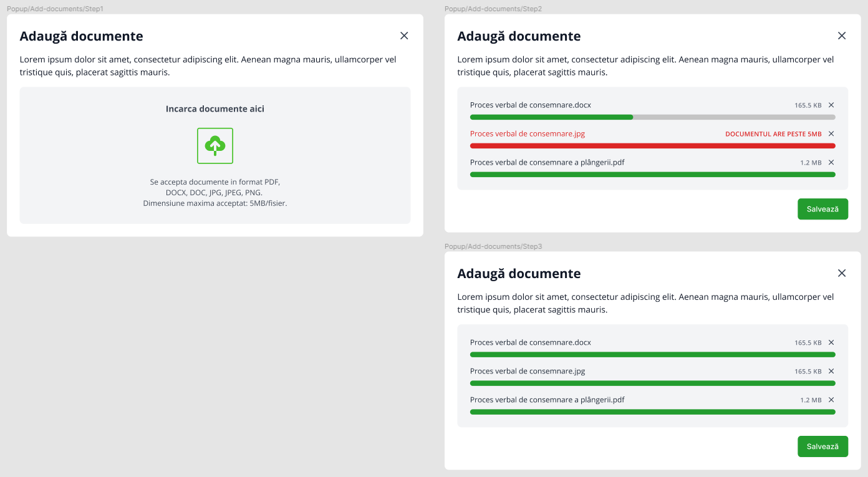Select the Popup/Add-documents/Step3 frame label

click(x=493, y=246)
